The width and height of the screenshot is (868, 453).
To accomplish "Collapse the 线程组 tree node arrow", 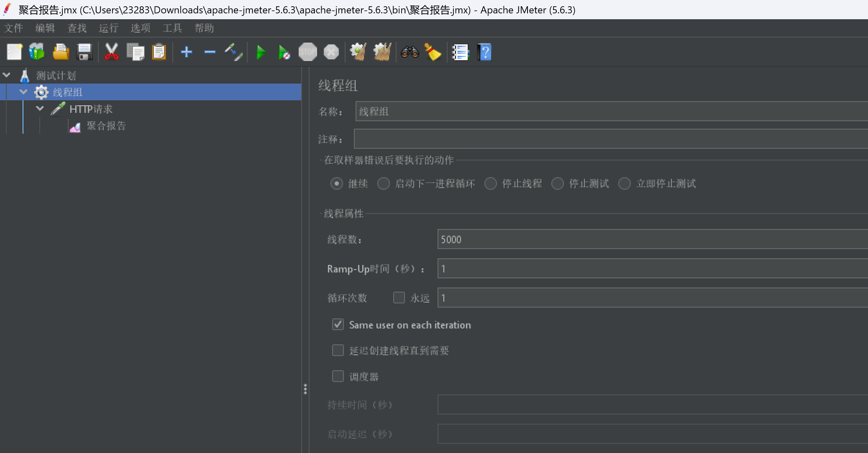I will click(x=23, y=92).
